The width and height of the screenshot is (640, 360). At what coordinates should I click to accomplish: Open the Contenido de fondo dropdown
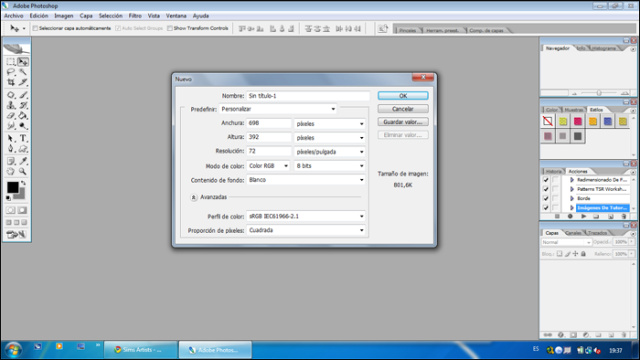click(x=306, y=180)
